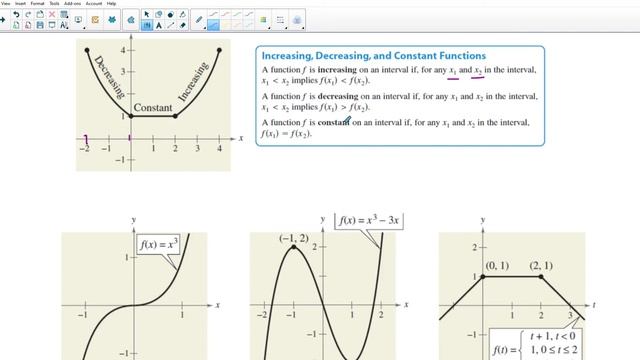This screenshot has height=360, width=640.
Task: Open file icon below Undo
Action: [x=16, y=25]
